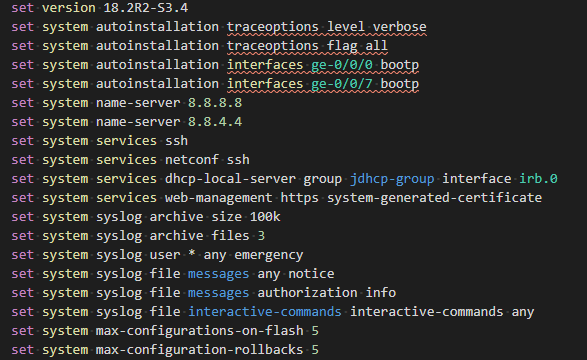Click the version string 18.2R2-S3.4
Screen dimensions: 587x360
146,8
